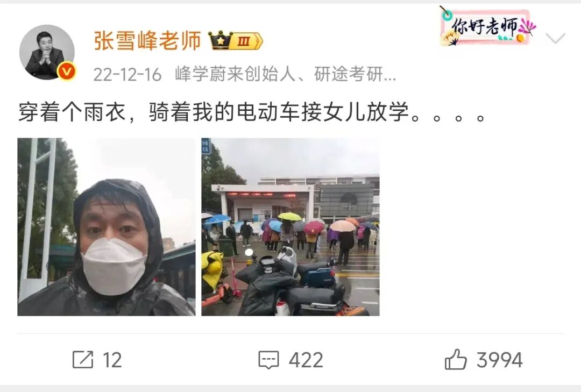Click the repost count 12
This screenshot has height=392, width=581.
pos(112,360)
